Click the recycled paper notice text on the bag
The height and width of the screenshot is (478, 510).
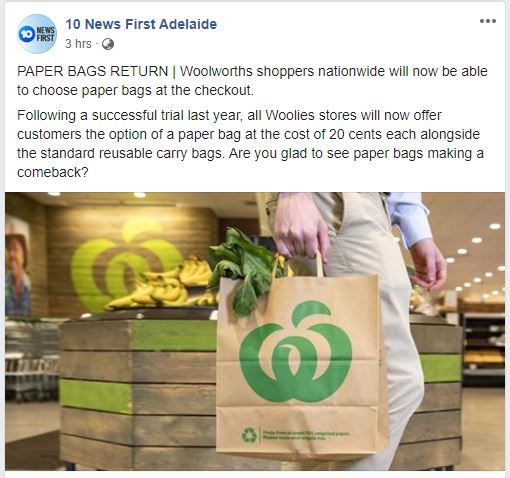[305, 435]
